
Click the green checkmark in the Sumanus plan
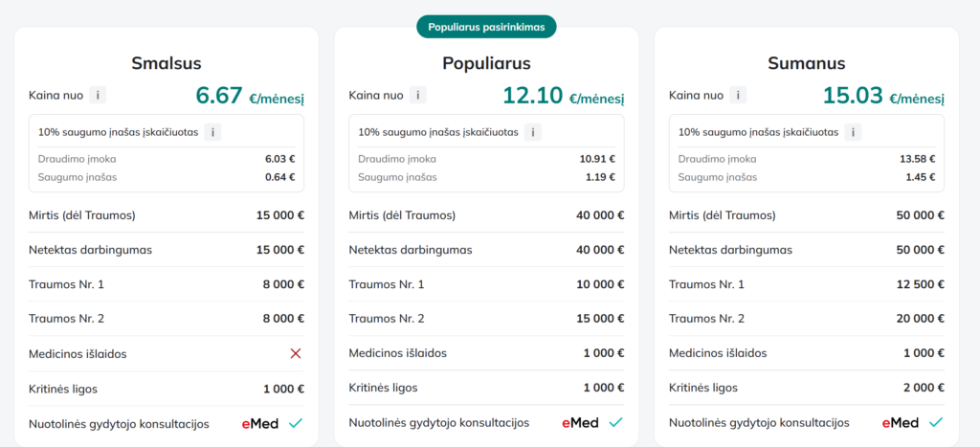(936, 422)
